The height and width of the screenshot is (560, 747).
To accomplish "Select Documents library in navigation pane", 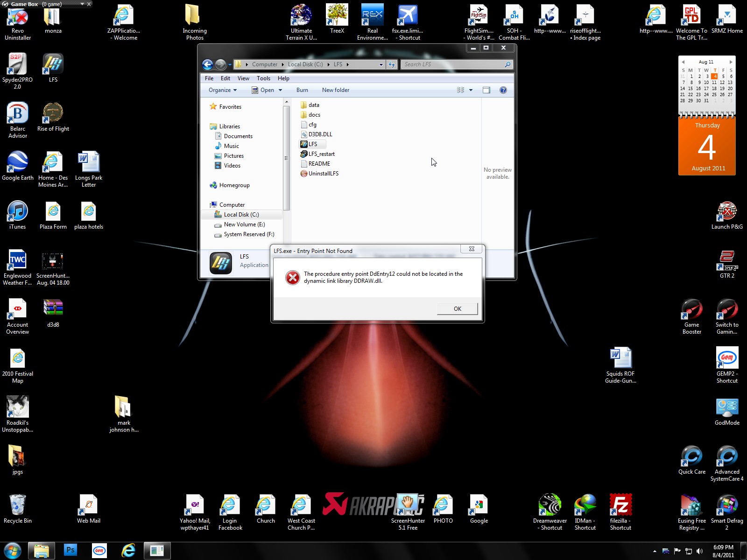I will pyautogui.click(x=233, y=136).
